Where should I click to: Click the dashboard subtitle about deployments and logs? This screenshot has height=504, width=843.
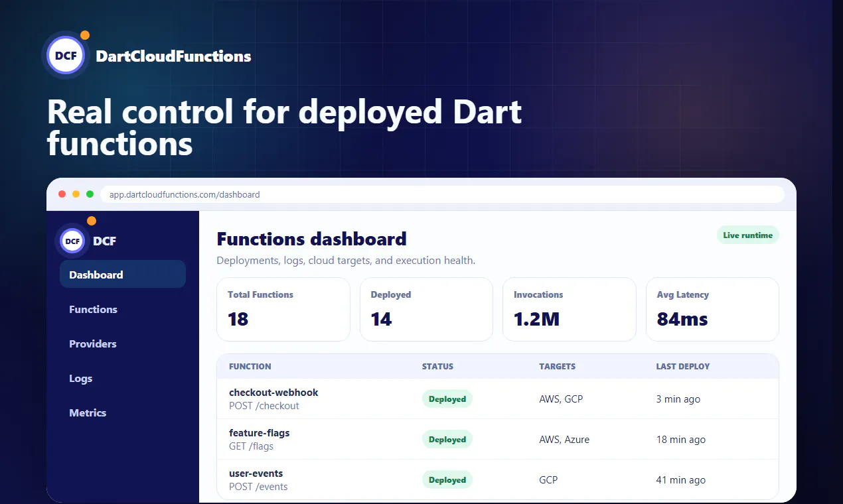tap(346, 261)
